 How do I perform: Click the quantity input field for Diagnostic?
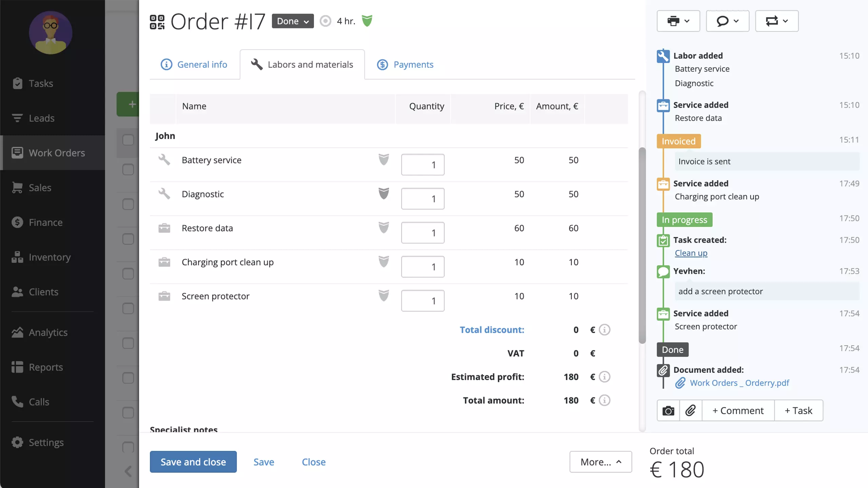pos(423,198)
